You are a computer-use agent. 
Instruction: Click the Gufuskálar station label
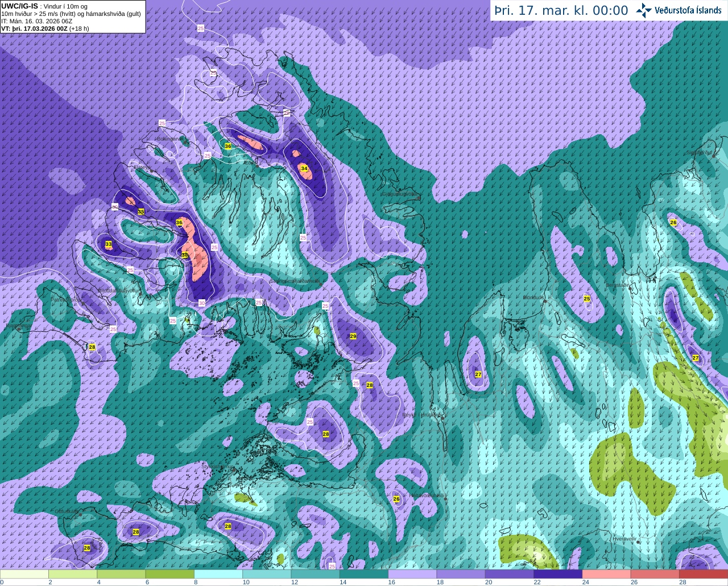(x=67, y=511)
